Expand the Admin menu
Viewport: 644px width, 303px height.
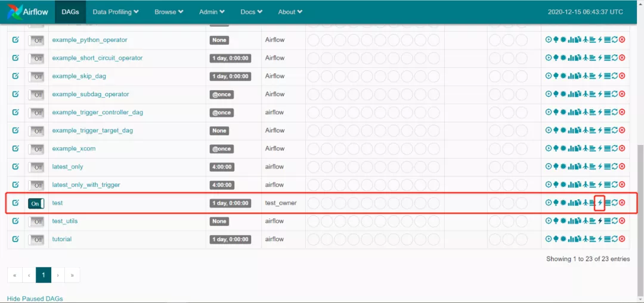[x=212, y=12]
